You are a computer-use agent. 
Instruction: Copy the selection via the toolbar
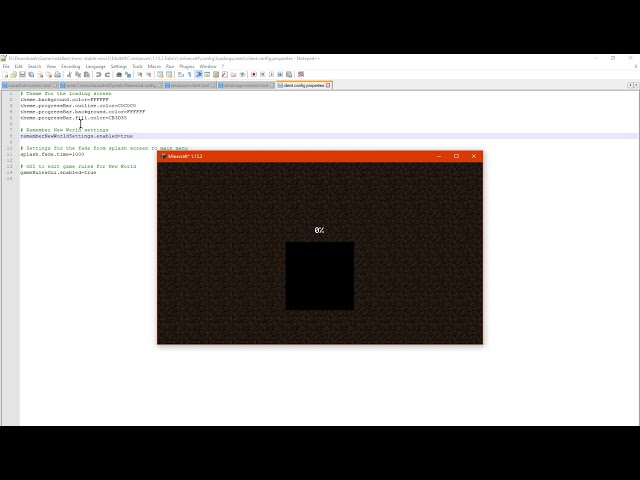click(78, 75)
